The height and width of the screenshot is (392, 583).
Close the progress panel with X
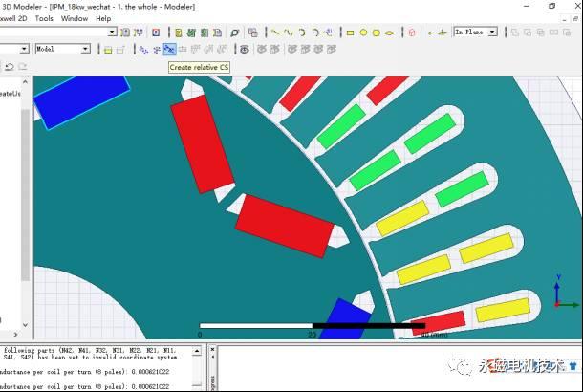click(x=213, y=350)
